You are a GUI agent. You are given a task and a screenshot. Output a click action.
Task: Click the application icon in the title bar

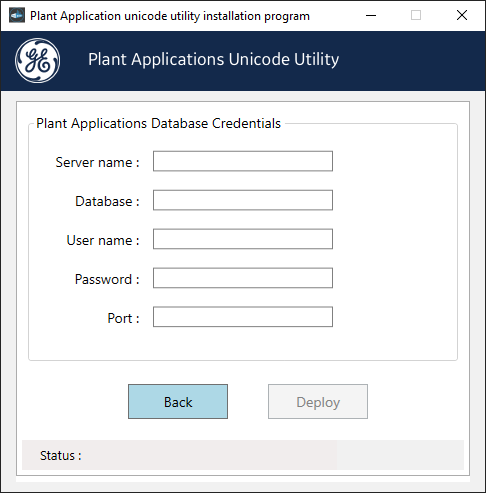[17, 15]
